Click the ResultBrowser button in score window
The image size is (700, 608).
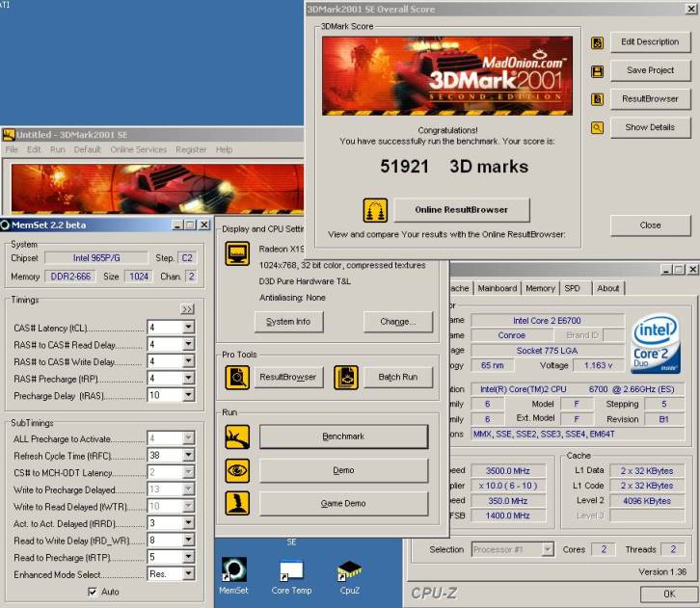(650, 99)
